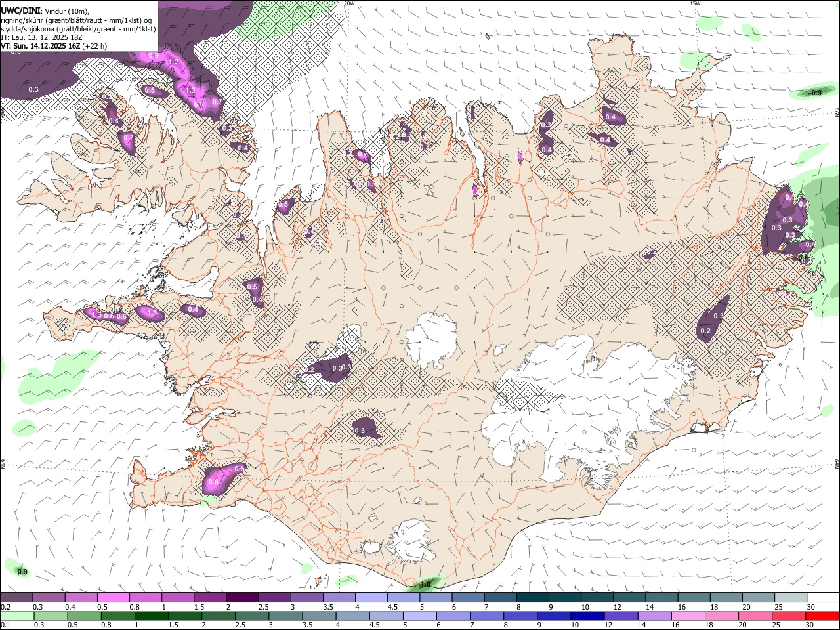Click the '0.8' snow value on Reykjanes peninsula
The width and height of the screenshot is (840, 630).
click(x=213, y=482)
